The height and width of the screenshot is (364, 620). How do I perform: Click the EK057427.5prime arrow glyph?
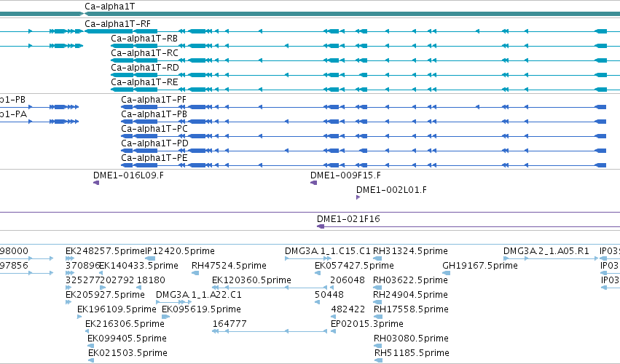318,273
